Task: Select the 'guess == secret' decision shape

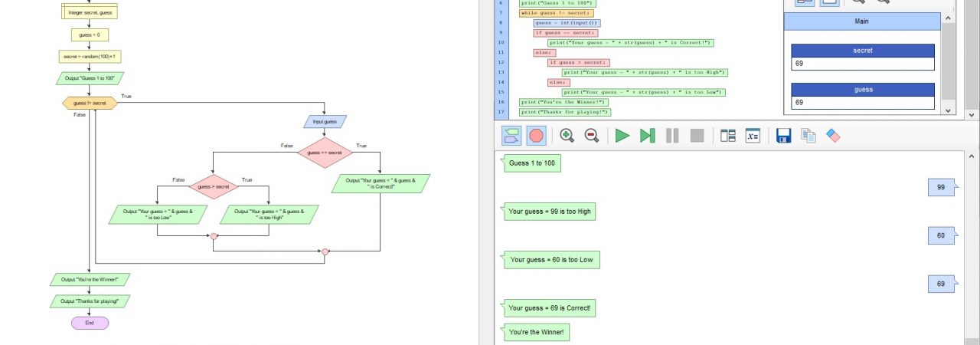Action: (325, 153)
